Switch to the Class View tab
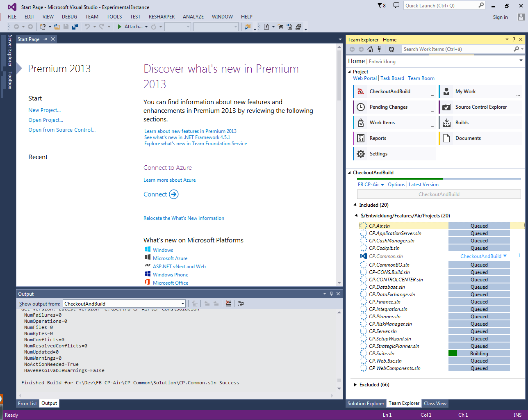Screen dimensions: 528x420 tap(435, 404)
